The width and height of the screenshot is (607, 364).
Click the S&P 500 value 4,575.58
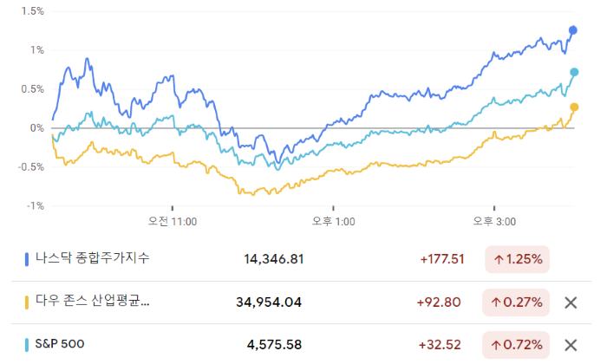point(274,344)
